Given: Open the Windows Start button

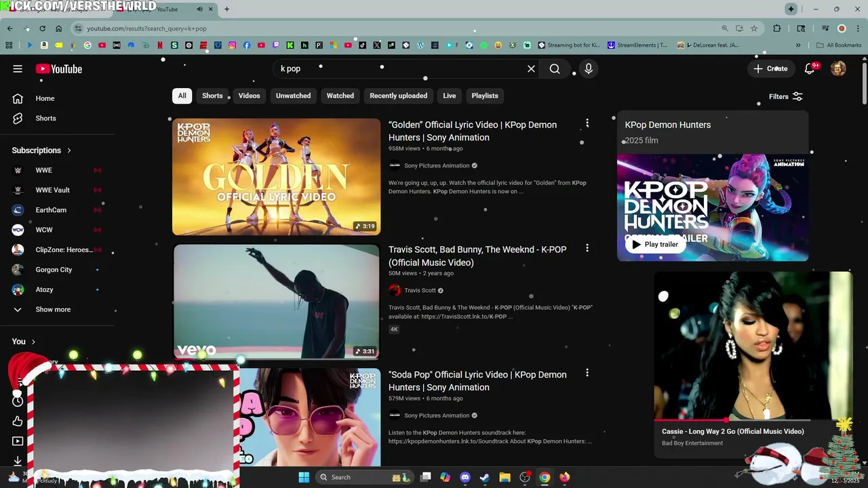Looking at the screenshot, I should [x=303, y=477].
